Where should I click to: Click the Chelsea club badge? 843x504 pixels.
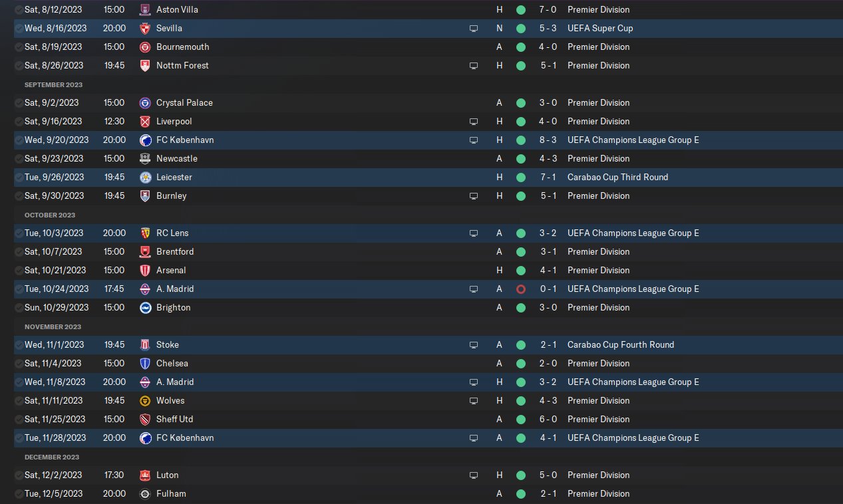(145, 364)
